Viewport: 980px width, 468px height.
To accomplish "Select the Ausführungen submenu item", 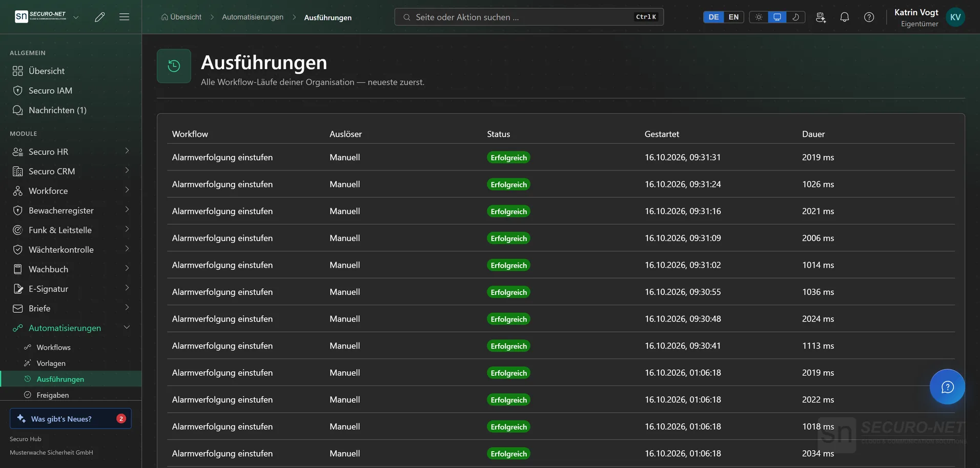I will coord(71,379).
